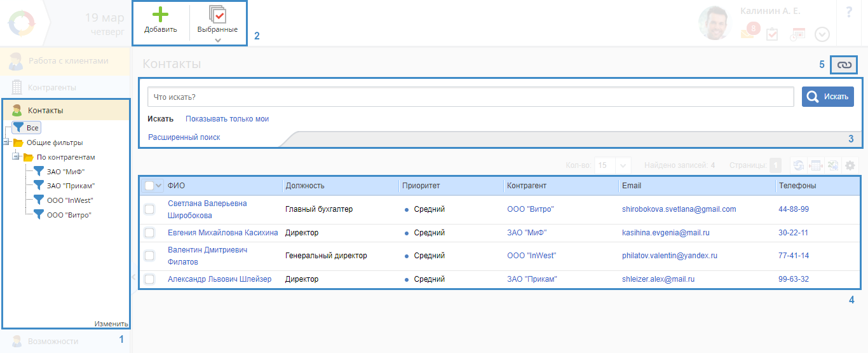
Task: Switch to the Расширенный поиск tab
Action: point(184,137)
